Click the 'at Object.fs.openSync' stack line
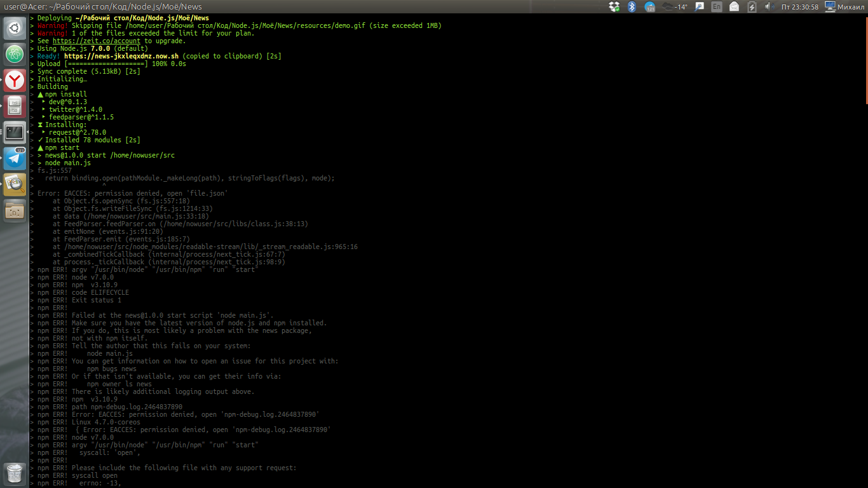The height and width of the screenshot is (488, 868). (x=121, y=201)
